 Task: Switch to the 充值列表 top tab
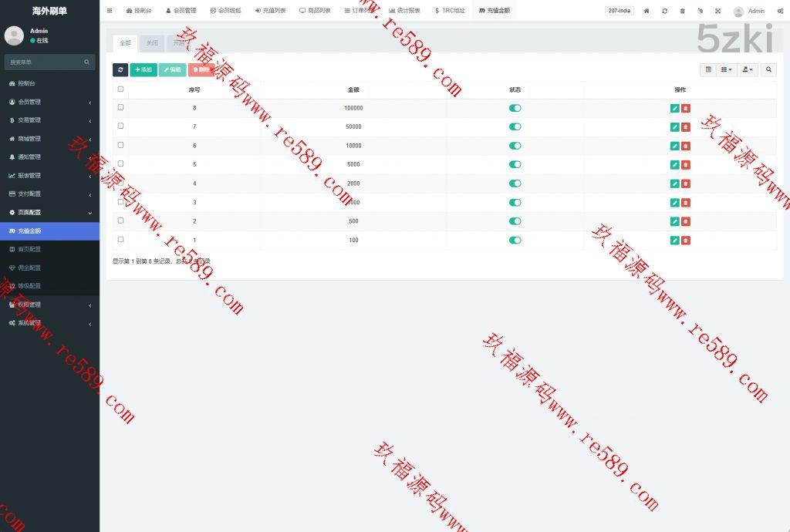pos(270,11)
